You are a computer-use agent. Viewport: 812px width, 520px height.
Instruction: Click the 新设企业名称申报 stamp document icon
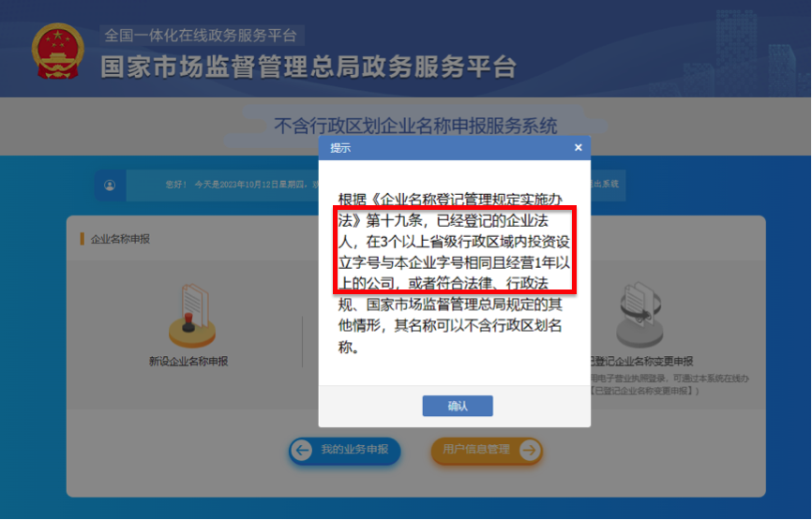click(x=191, y=315)
